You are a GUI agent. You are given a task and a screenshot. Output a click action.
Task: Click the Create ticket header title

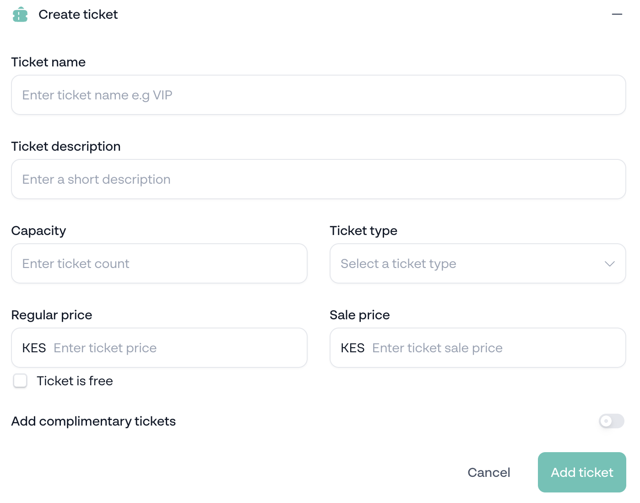coord(78,15)
